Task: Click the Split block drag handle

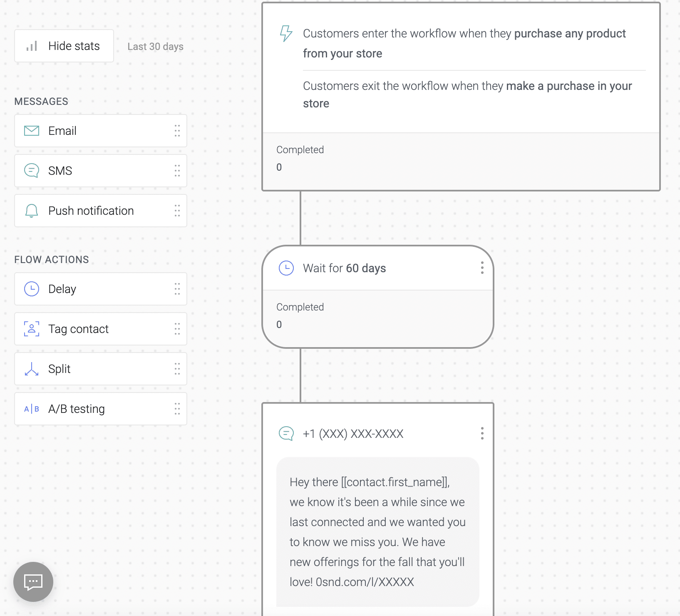Action: (177, 369)
